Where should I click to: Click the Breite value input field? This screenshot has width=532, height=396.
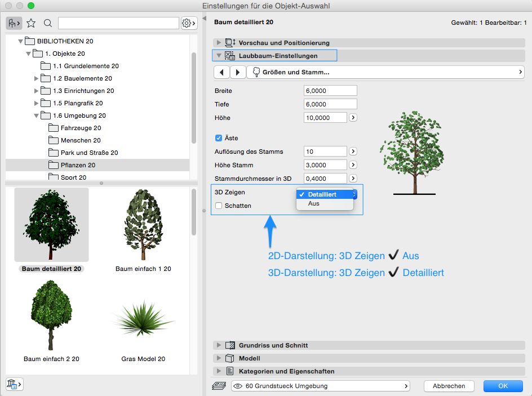[x=330, y=91]
